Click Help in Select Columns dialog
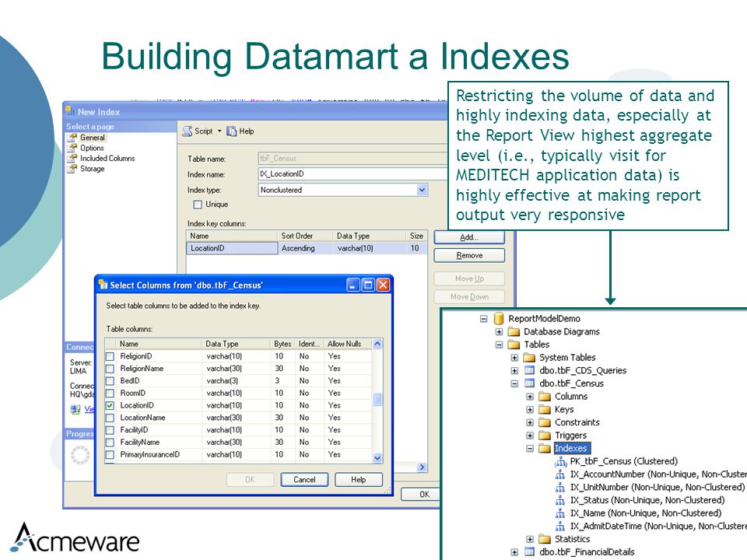The image size is (747, 560). click(x=359, y=480)
